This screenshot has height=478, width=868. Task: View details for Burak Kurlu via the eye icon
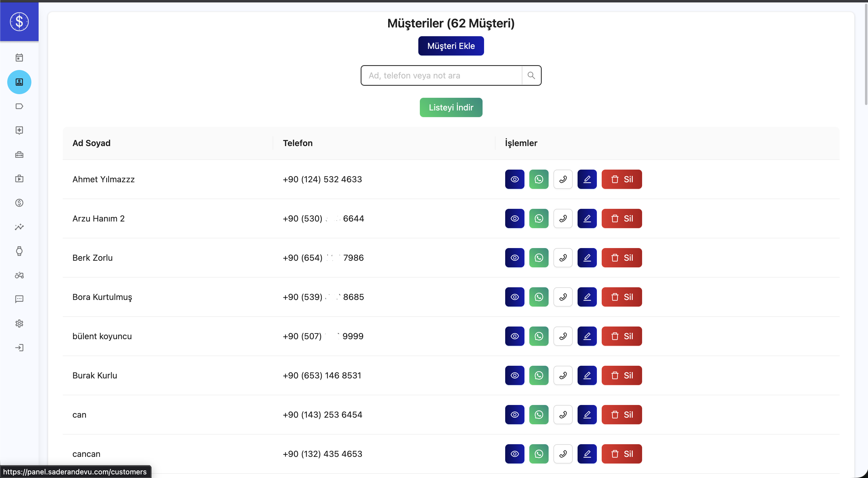pyautogui.click(x=514, y=375)
